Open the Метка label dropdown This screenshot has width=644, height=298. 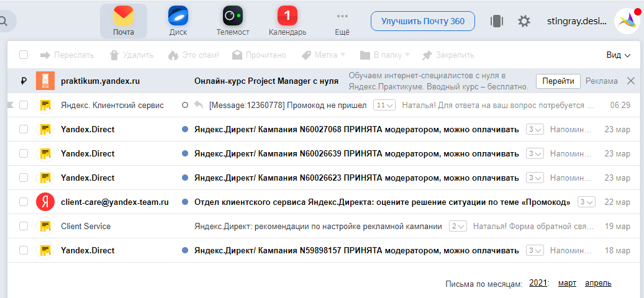pyautogui.click(x=323, y=55)
